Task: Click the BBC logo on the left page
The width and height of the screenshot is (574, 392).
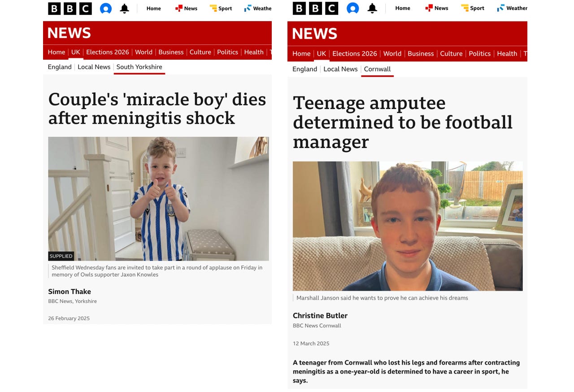Action: [x=70, y=9]
